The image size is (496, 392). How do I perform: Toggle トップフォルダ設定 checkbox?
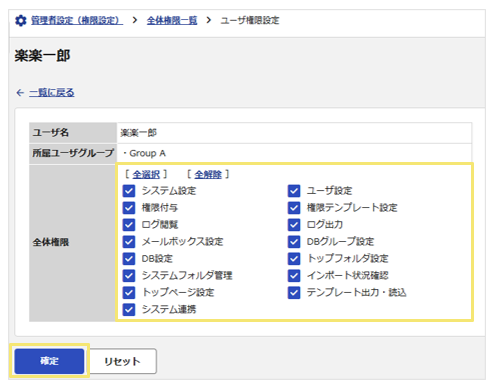294,259
